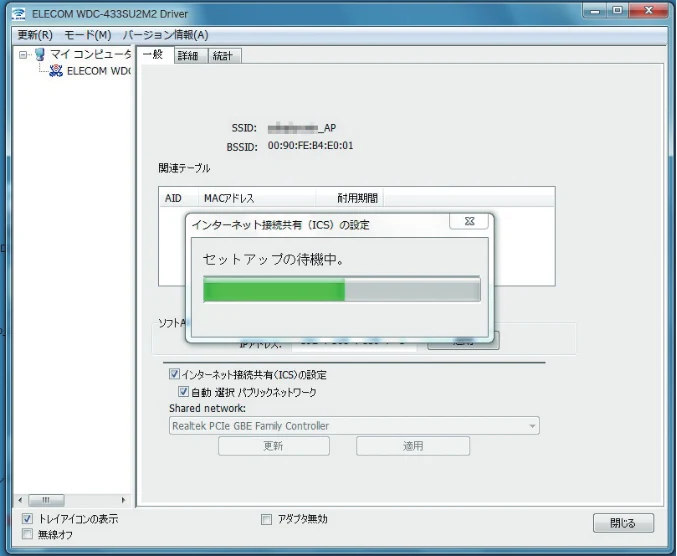Minimize the ELECOM driver window
Screen dimensions: 677x556
[595, 10]
